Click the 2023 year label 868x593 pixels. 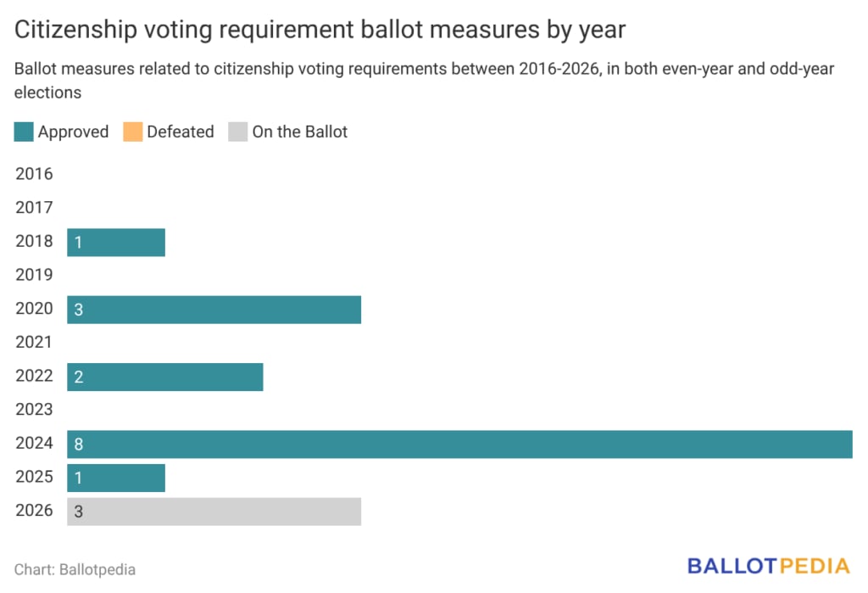(34, 410)
